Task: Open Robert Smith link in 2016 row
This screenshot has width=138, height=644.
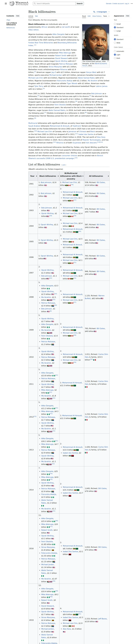Action: click(x=47, y=530)
